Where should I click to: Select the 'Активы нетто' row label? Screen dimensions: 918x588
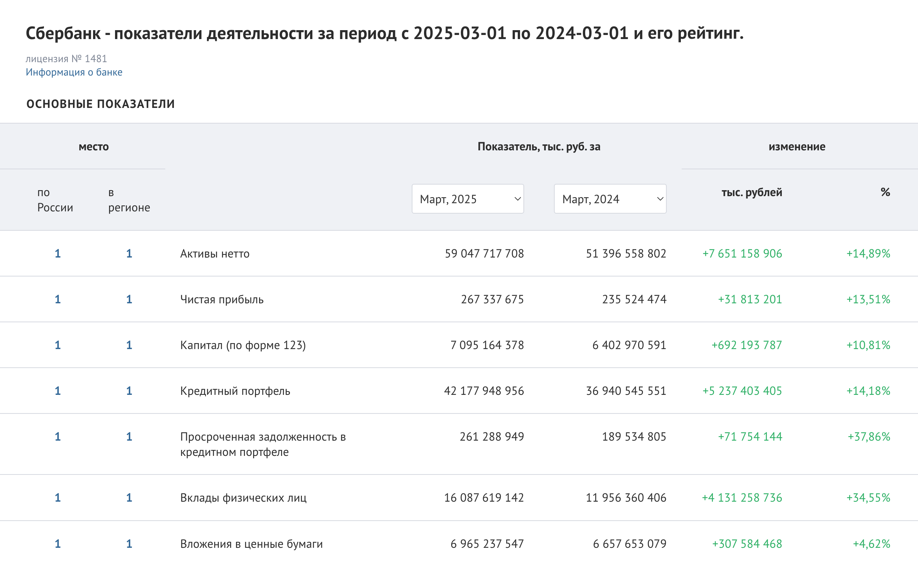point(214,253)
